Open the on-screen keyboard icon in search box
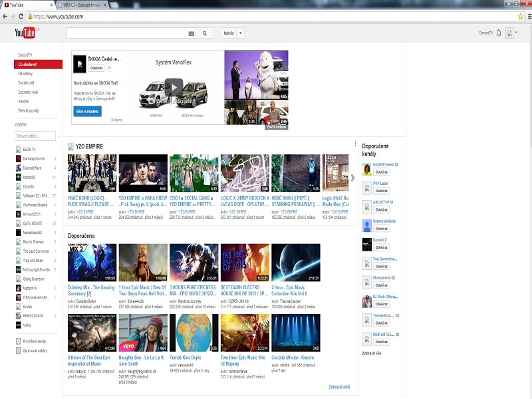The height and width of the screenshot is (399, 532). 191,33
